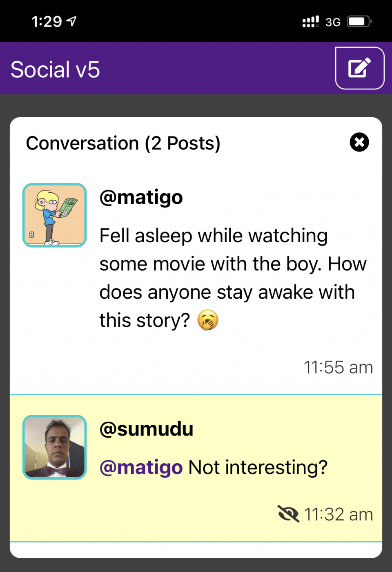Click the crossed-out eye visibility icon

click(x=288, y=514)
